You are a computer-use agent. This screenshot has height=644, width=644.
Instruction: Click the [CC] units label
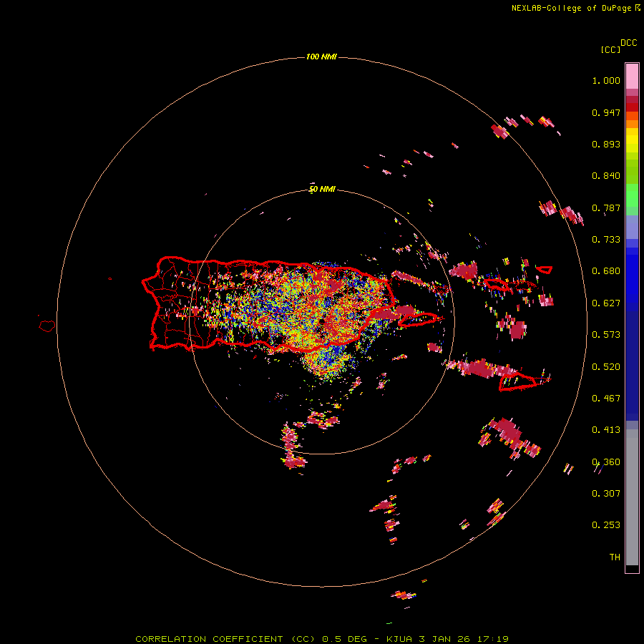pyautogui.click(x=611, y=49)
